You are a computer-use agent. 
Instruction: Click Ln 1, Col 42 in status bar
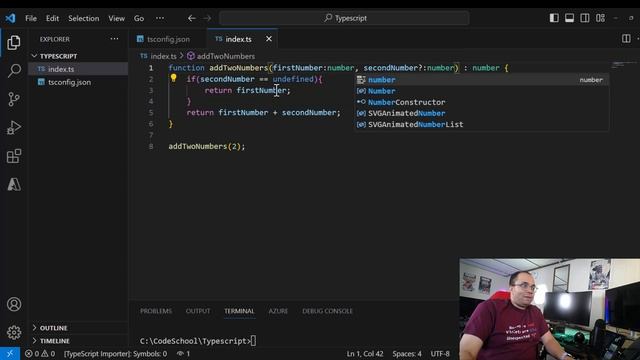[364, 353]
